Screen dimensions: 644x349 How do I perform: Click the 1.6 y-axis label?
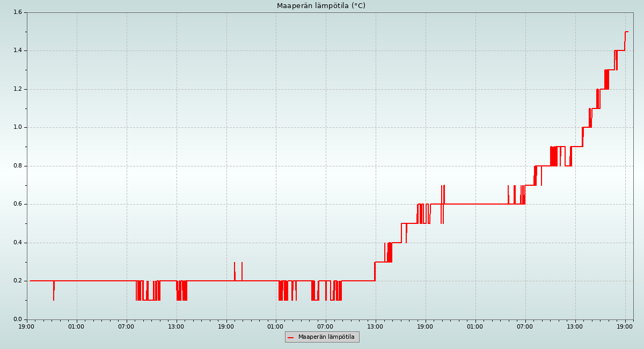17,12
